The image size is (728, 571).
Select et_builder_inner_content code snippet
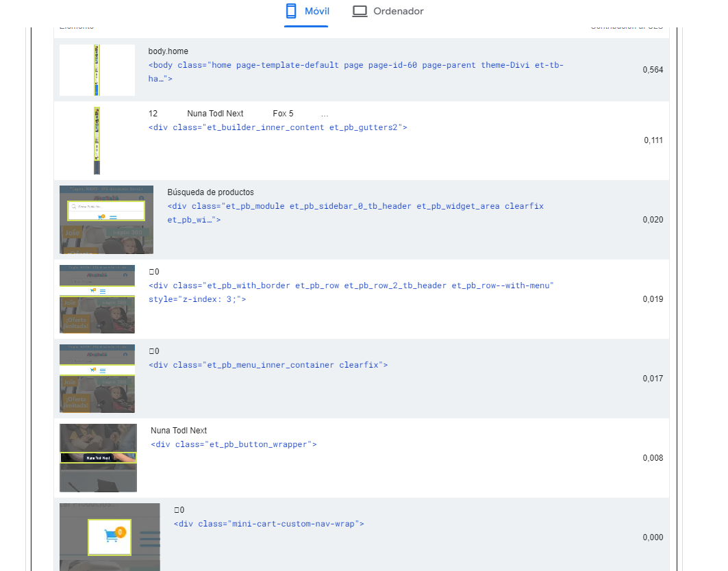pos(277,127)
